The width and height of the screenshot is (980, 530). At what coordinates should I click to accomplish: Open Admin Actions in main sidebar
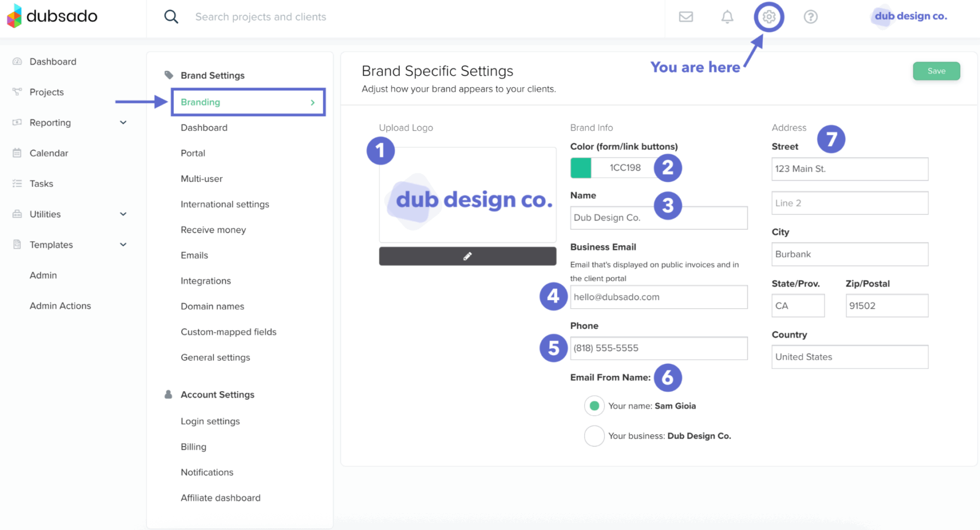(x=60, y=306)
